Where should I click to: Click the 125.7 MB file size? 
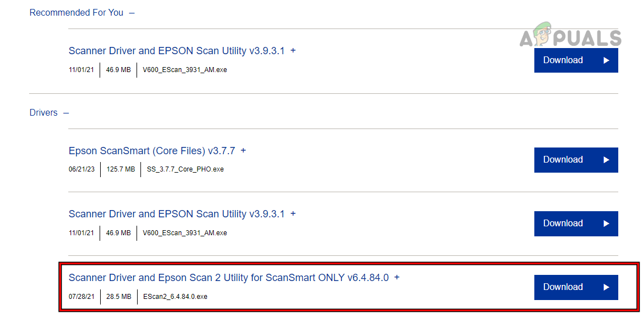[121, 169]
